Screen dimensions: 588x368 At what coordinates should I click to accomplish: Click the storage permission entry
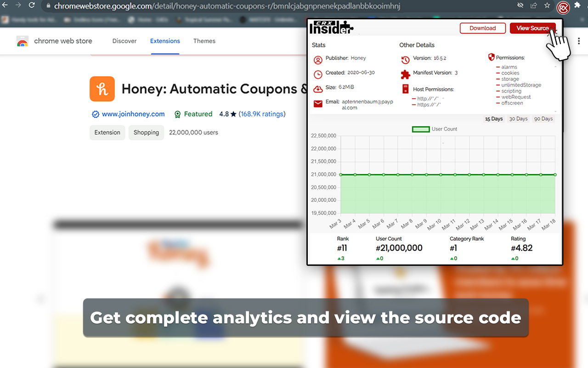510,79
